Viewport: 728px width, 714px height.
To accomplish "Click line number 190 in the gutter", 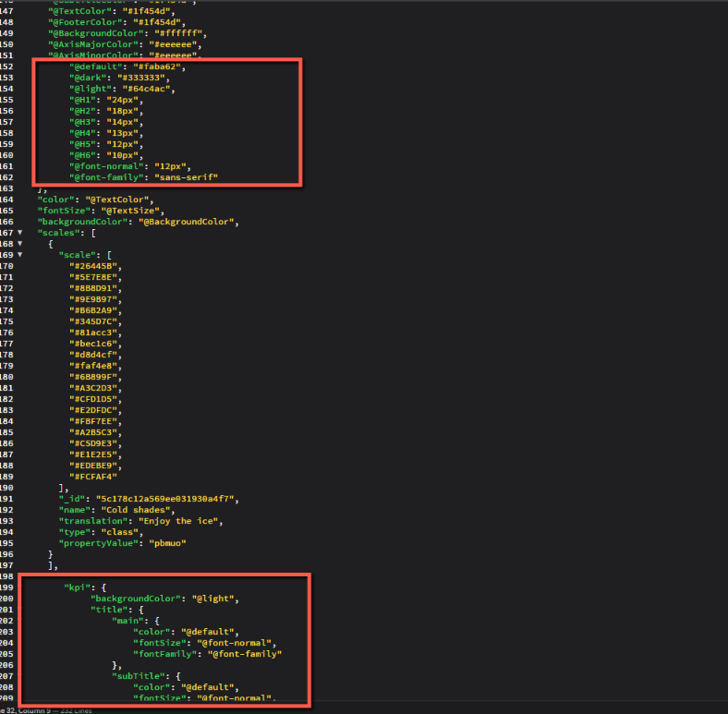I will coord(7,488).
